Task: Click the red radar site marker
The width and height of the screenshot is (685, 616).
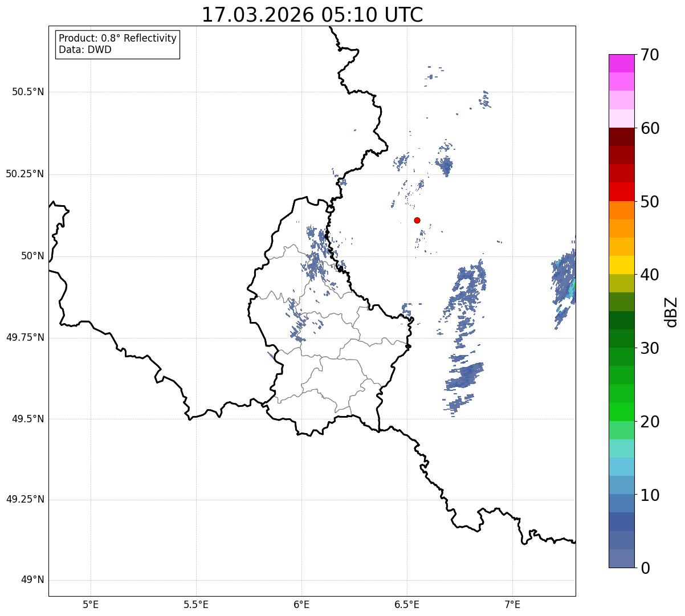Action: 417,220
